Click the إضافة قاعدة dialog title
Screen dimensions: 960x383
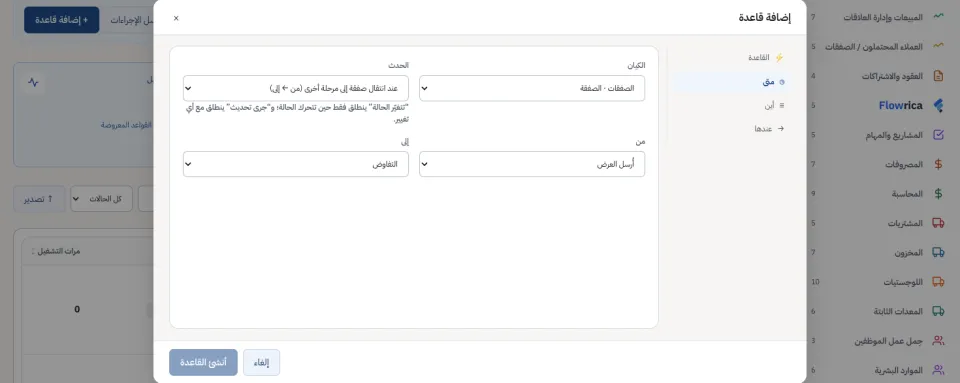click(765, 18)
